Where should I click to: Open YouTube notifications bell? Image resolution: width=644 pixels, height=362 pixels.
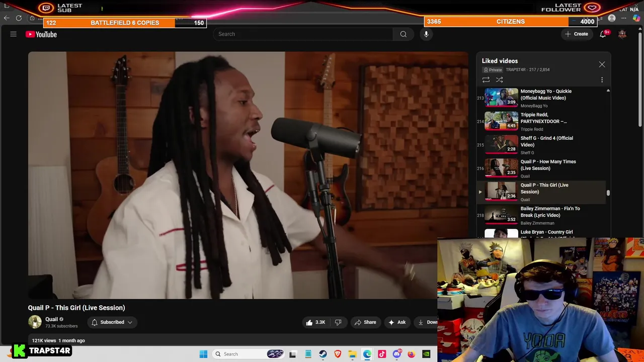[603, 34]
